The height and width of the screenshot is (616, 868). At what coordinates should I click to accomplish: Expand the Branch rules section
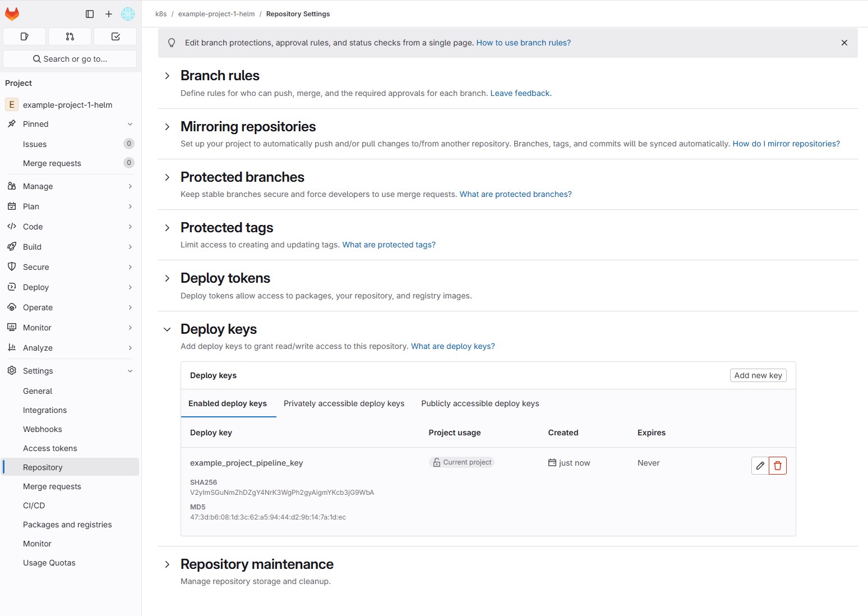coord(167,76)
